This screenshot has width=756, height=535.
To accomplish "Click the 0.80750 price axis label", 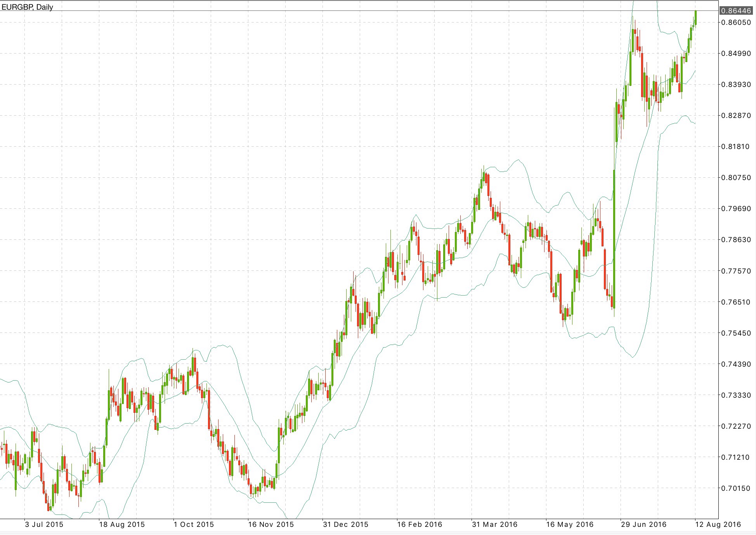I will (x=736, y=178).
